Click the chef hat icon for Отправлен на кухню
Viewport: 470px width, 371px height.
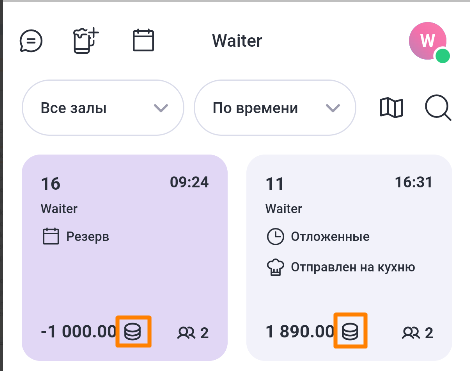[275, 267]
